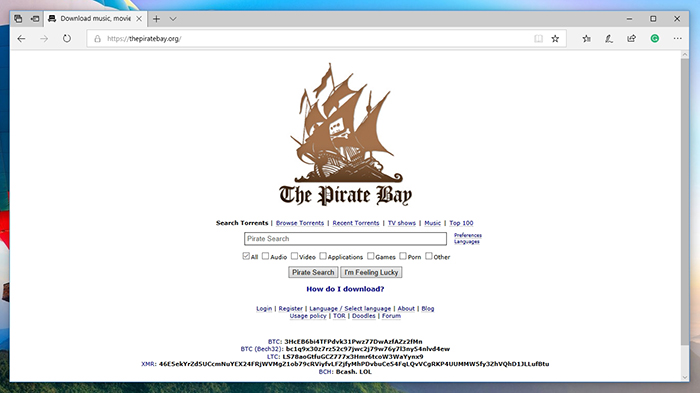700x393 pixels.
Task: Check the Applications checkbox
Action: tap(323, 256)
